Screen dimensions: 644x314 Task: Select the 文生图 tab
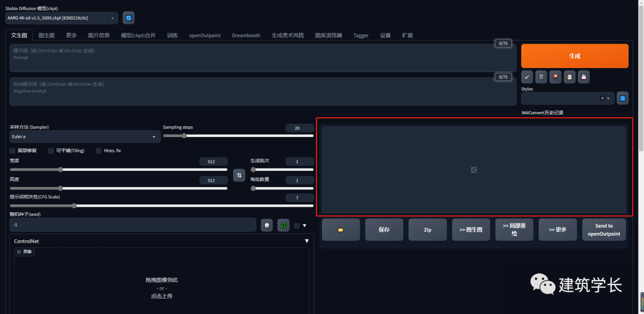[x=19, y=35]
